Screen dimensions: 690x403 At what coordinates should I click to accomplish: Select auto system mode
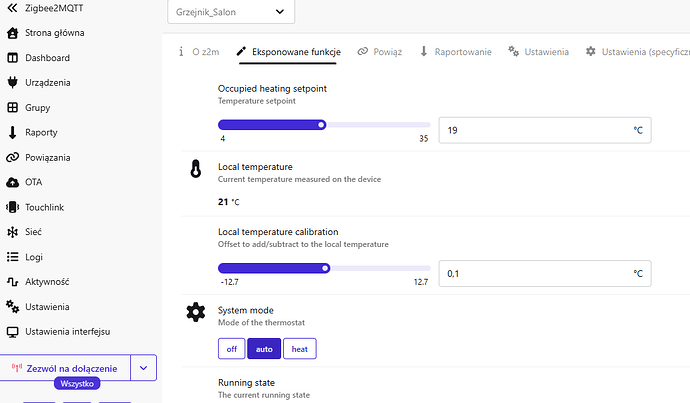(264, 348)
